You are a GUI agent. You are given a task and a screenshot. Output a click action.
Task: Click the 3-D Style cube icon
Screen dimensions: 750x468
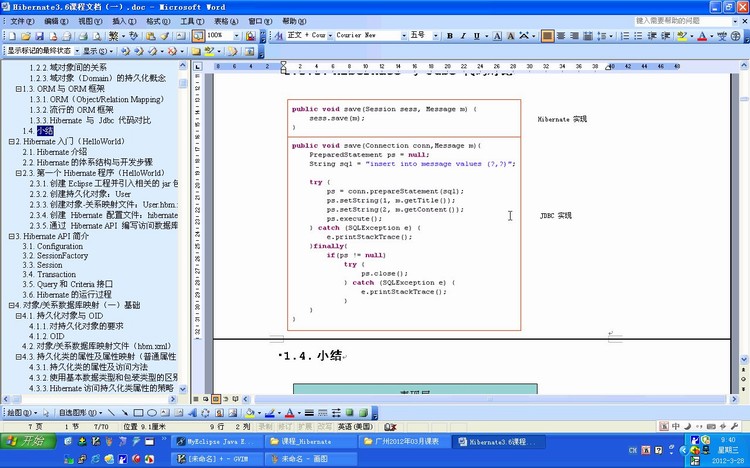(363, 412)
